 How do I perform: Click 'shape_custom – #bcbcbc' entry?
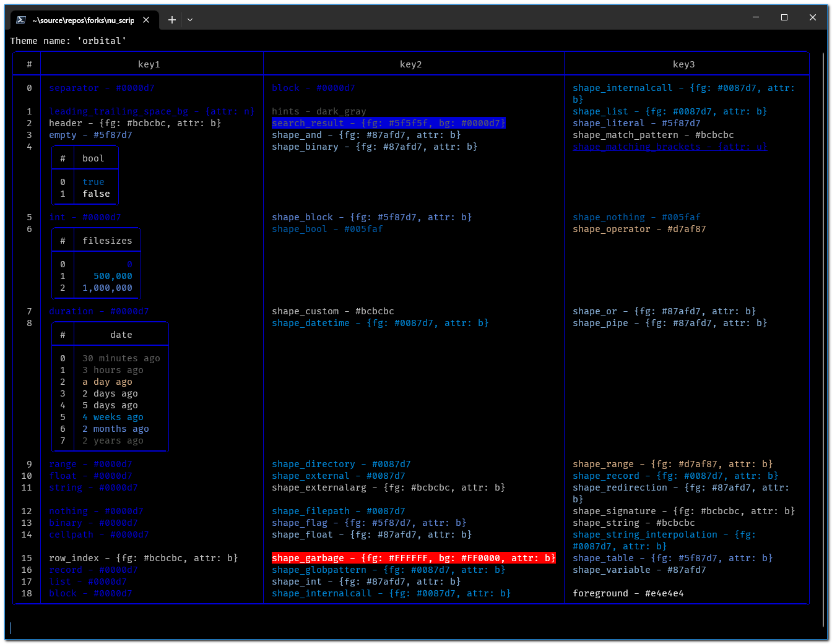333,311
